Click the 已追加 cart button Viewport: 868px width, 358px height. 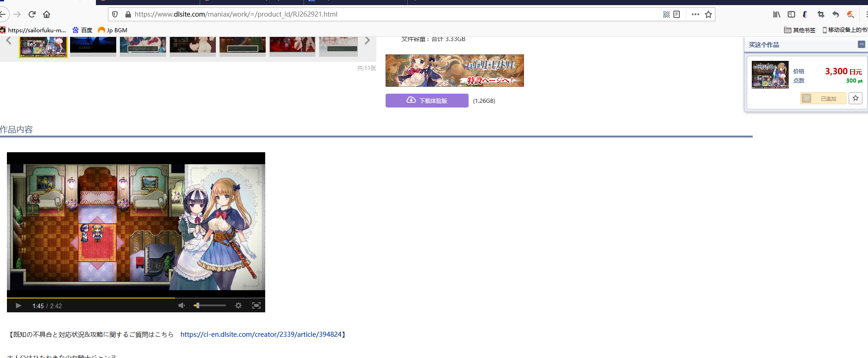coord(823,98)
